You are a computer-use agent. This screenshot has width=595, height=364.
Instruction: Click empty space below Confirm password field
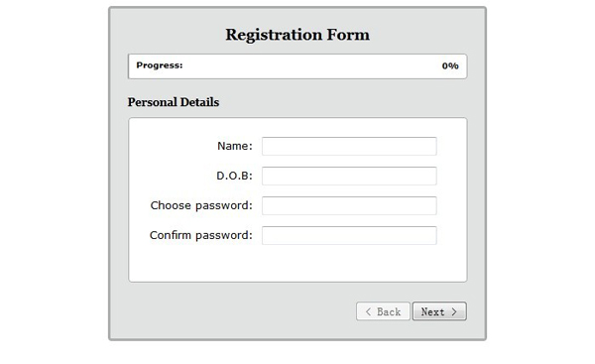coord(297,264)
